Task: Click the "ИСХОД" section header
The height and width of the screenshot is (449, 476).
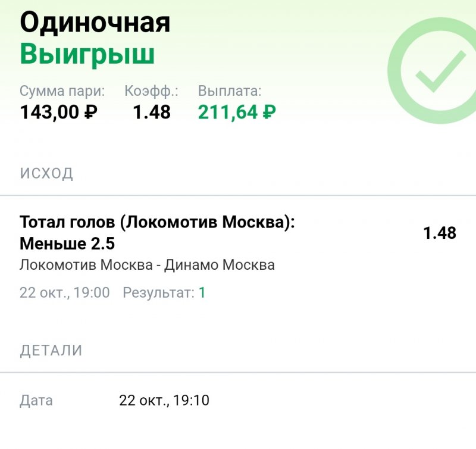Action: pos(46,174)
